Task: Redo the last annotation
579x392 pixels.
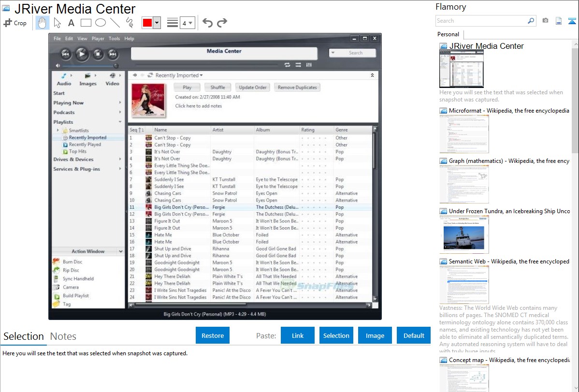Action: point(222,23)
